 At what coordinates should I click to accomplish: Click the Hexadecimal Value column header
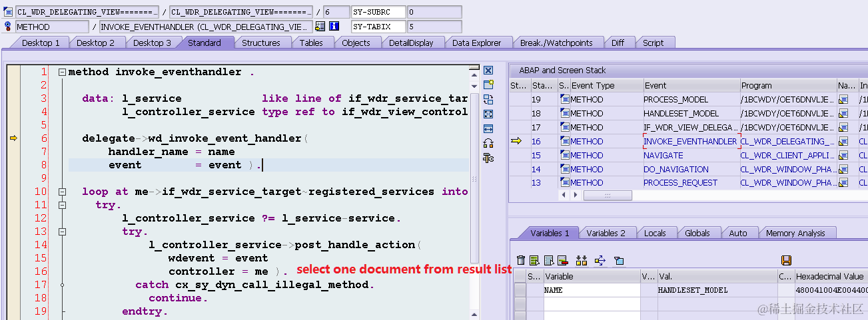pyautogui.click(x=831, y=276)
